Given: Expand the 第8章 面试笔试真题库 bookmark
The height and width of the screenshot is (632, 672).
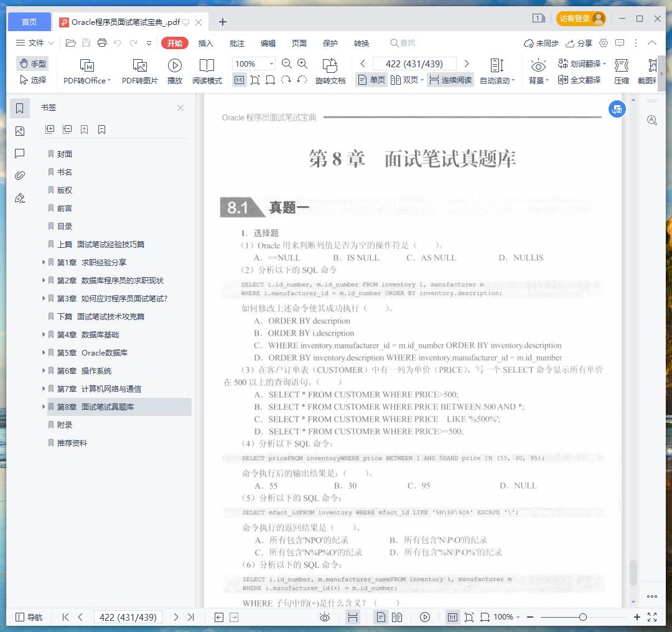Looking at the screenshot, I should 44,407.
